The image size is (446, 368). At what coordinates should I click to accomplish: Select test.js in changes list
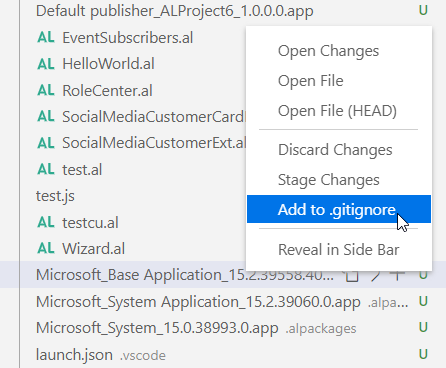55,196
